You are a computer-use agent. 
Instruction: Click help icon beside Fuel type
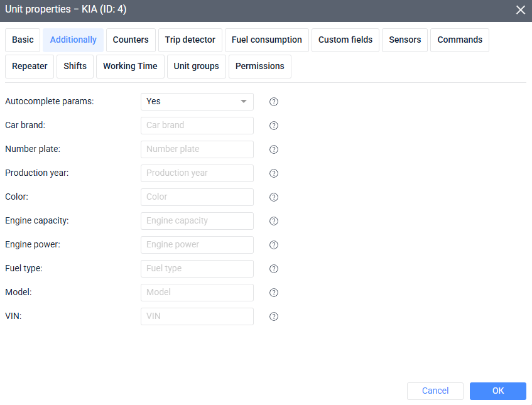pos(274,269)
